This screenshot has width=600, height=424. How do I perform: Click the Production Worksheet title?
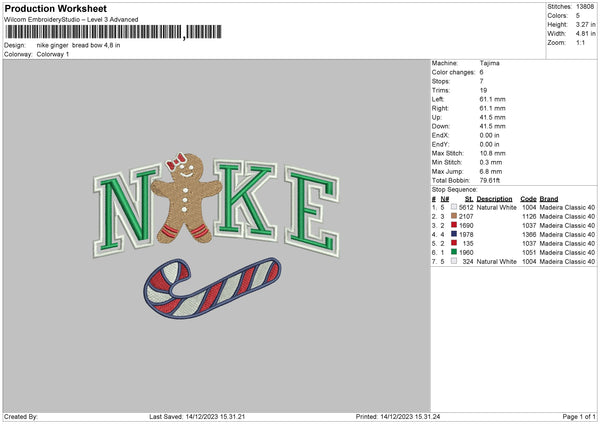[x=55, y=8]
